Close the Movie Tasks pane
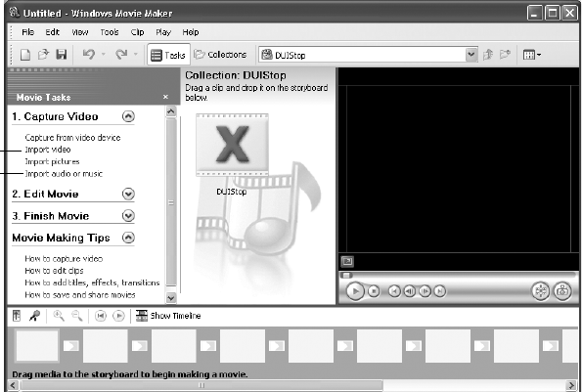 (x=165, y=97)
